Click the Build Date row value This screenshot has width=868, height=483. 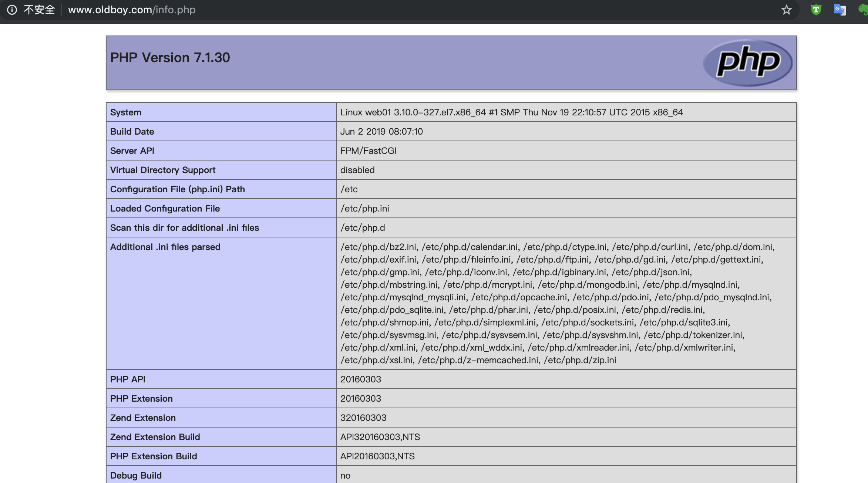click(x=381, y=132)
